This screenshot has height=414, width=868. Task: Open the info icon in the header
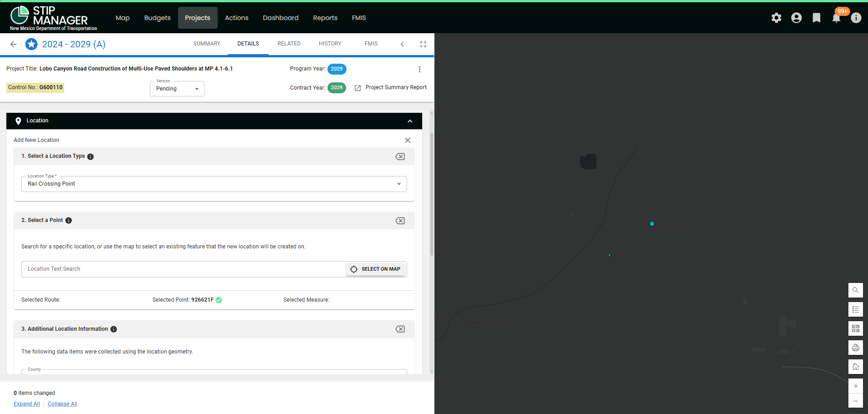click(856, 18)
